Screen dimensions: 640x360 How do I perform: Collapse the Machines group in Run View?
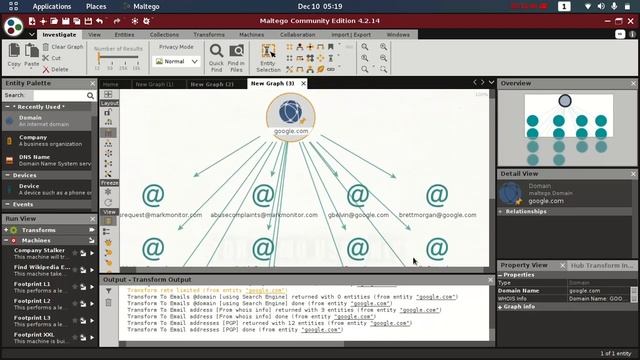(6, 240)
